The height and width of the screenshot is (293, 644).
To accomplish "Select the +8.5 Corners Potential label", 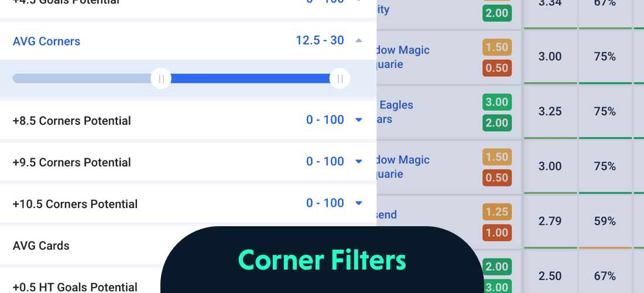I will click(x=71, y=121).
